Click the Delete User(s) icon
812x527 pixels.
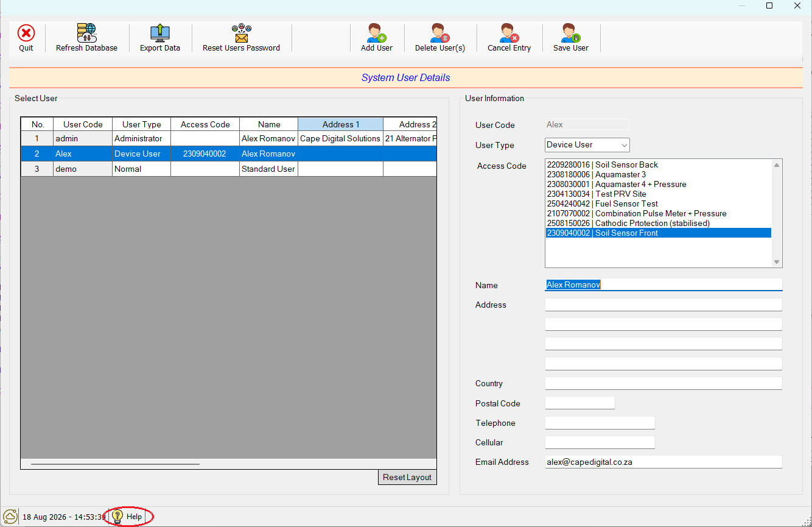coord(440,33)
